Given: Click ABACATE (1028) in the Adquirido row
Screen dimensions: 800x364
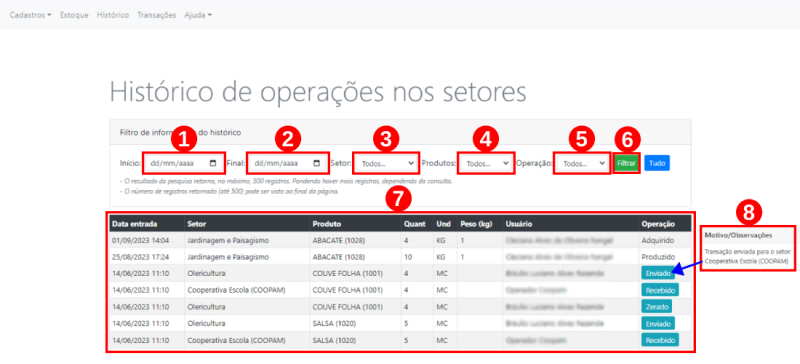Looking at the screenshot, I should coord(339,240).
